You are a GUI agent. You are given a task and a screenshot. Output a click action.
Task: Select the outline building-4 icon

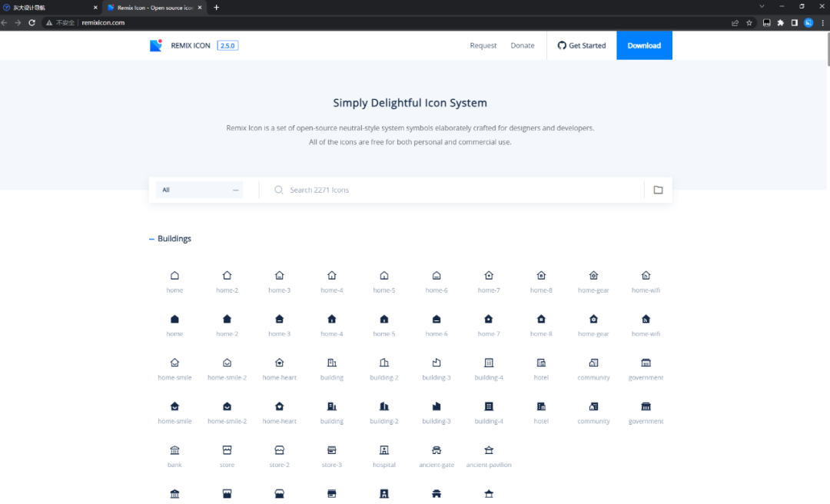[x=489, y=363]
